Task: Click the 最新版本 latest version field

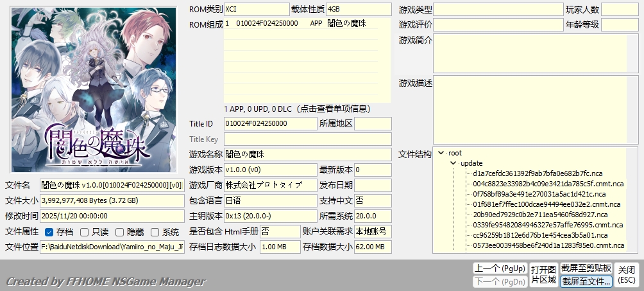Action: click(x=373, y=170)
